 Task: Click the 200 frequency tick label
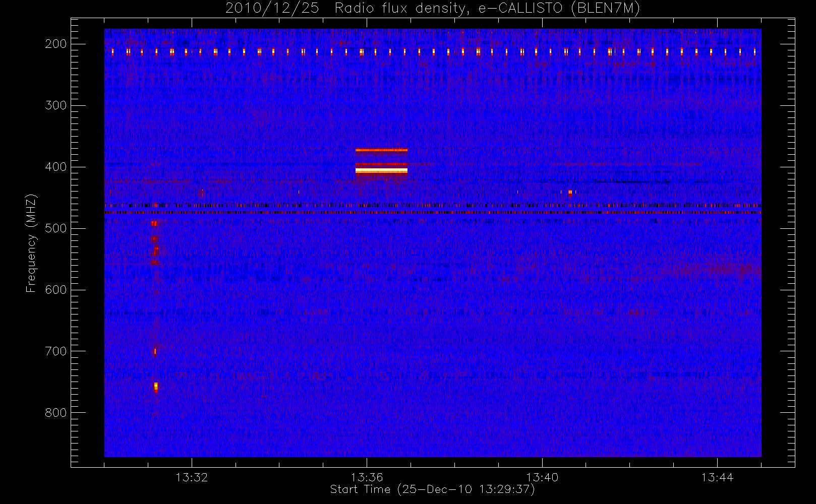click(56, 44)
